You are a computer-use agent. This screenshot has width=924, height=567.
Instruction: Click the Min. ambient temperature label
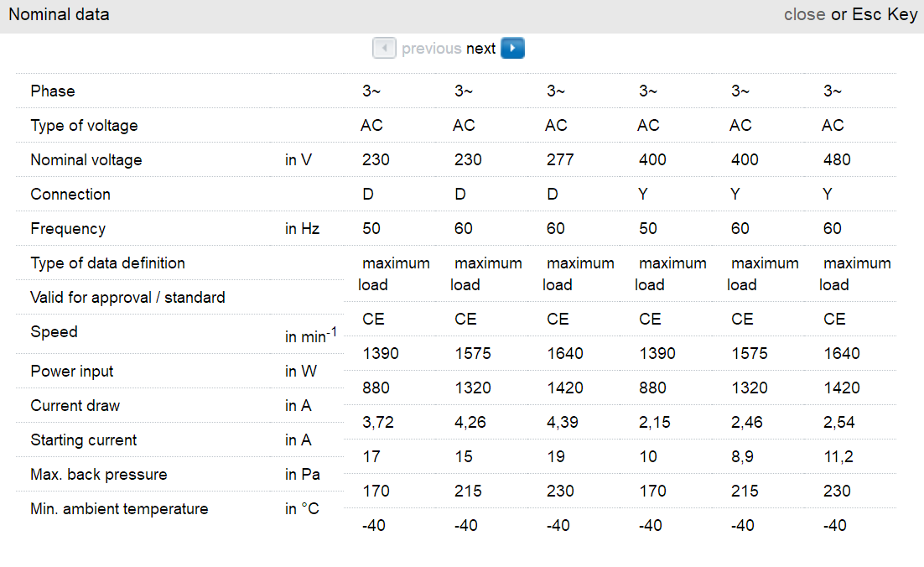[x=119, y=508]
